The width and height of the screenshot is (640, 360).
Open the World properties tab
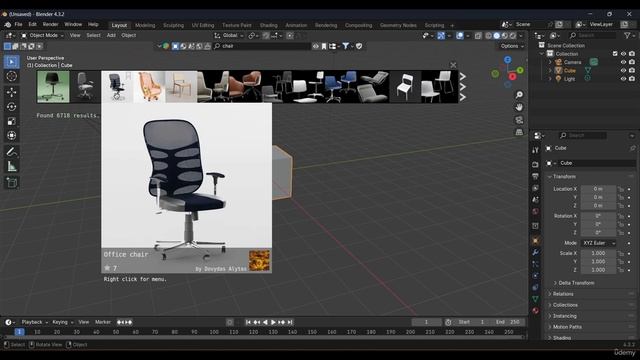(536, 211)
